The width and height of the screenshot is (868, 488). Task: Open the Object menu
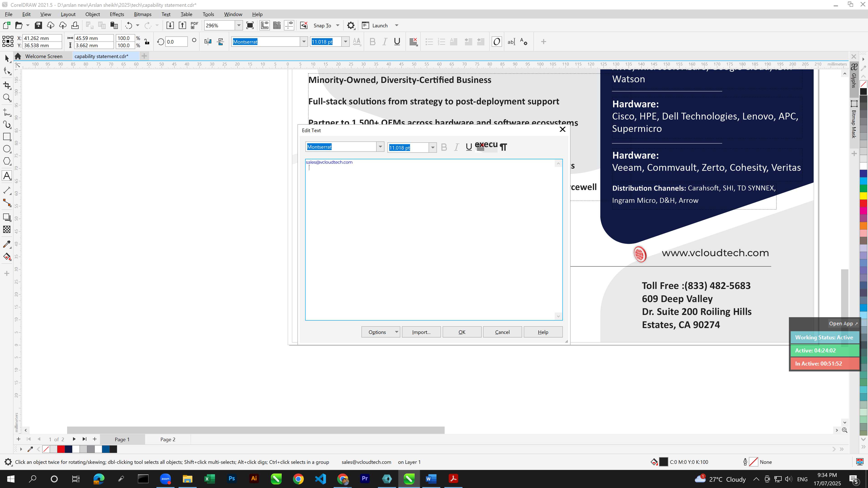(92, 14)
